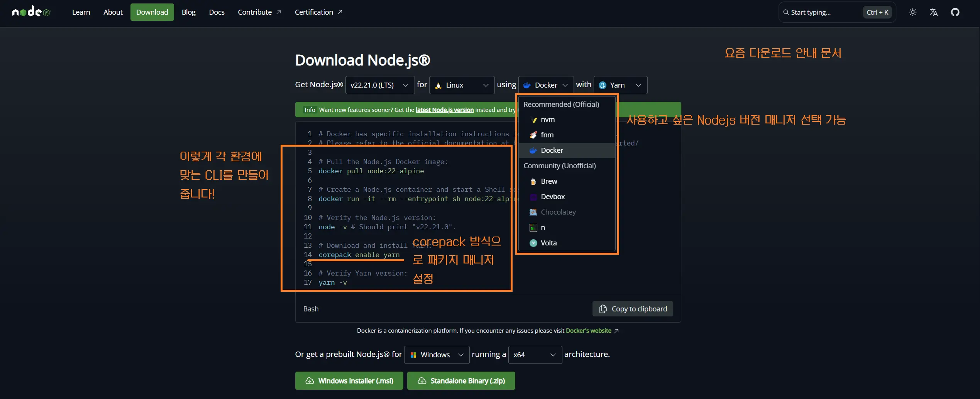The width and height of the screenshot is (980, 399).
Task: Expand the x64 architecture dropdown
Action: 535,355
